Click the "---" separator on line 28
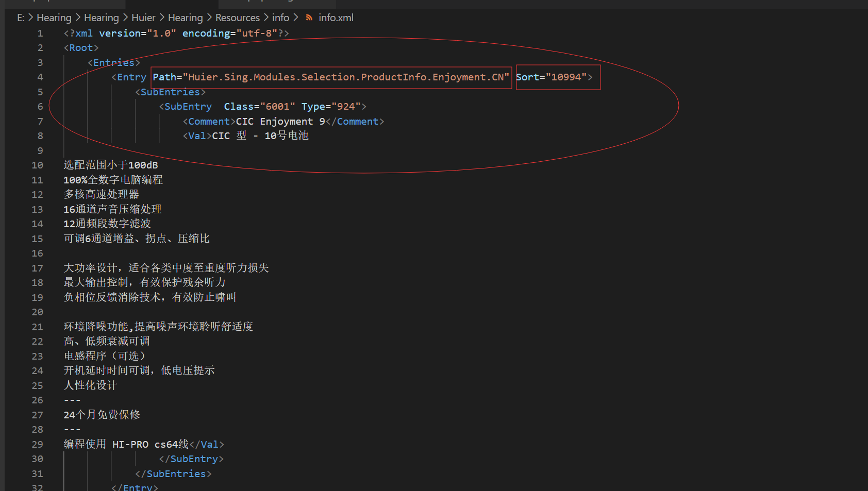 tap(72, 430)
